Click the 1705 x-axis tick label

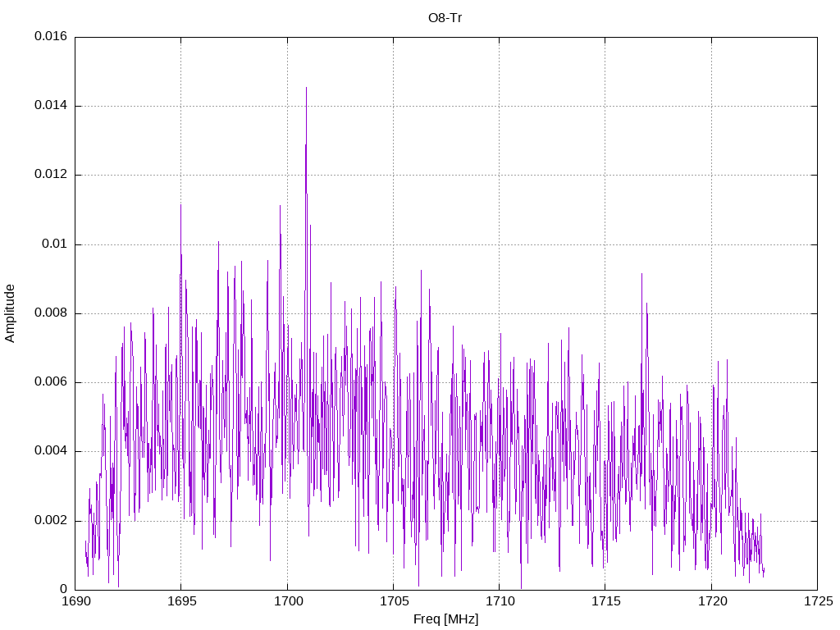pos(395,601)
